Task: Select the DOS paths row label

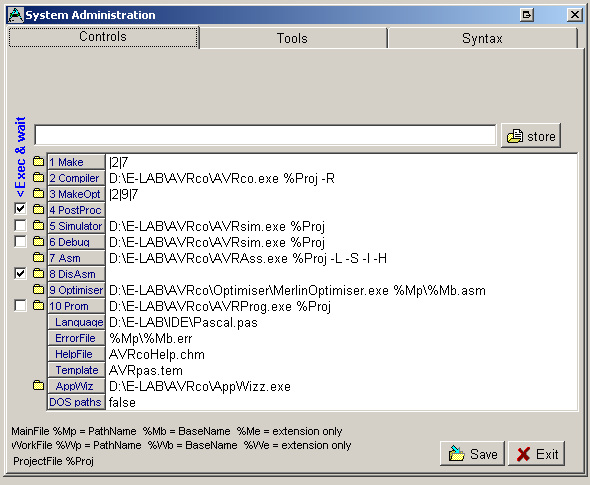Action: (76, 402)
